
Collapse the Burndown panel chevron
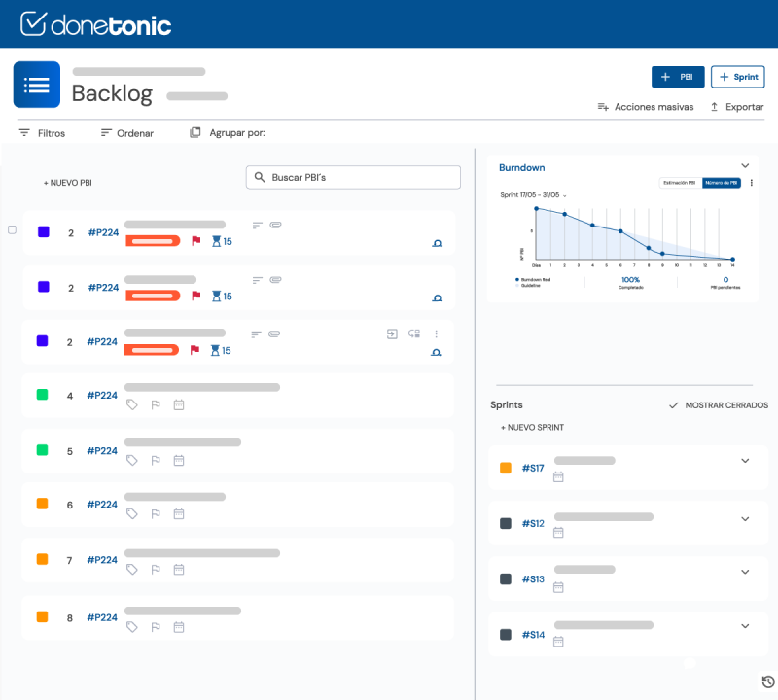coord(746,165)
